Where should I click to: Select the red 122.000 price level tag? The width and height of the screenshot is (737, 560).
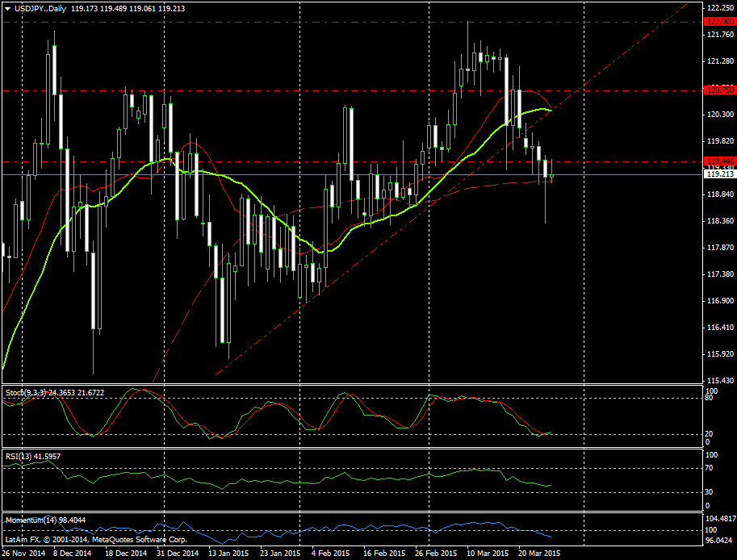point(718,22)
